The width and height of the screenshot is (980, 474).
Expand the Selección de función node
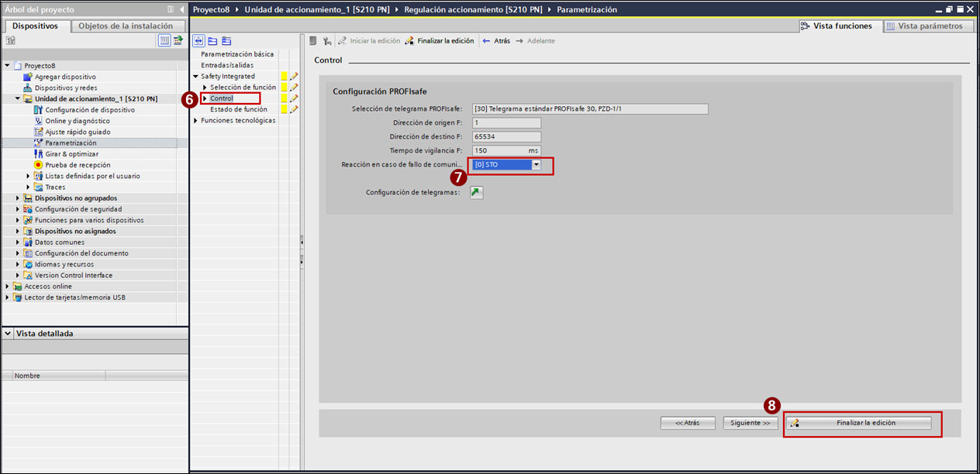pyautogui.click(x=205, y=88)
